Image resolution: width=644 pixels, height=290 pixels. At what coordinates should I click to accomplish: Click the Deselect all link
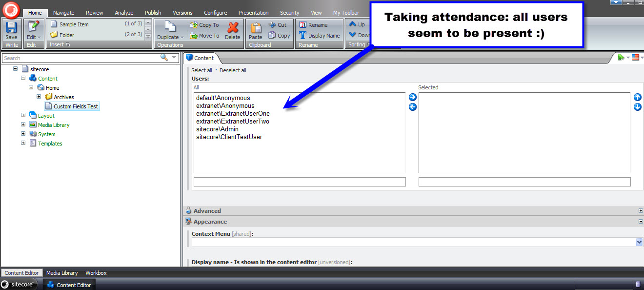coord(233,70)
